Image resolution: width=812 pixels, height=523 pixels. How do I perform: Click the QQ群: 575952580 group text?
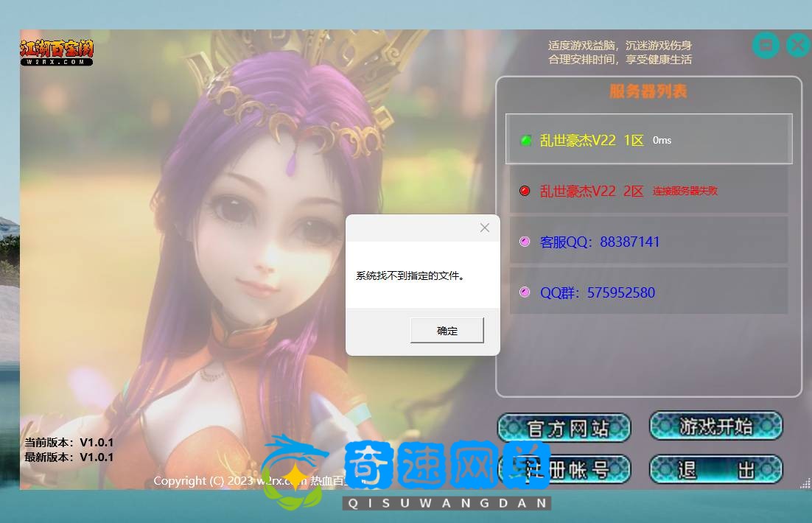[598, 292]
